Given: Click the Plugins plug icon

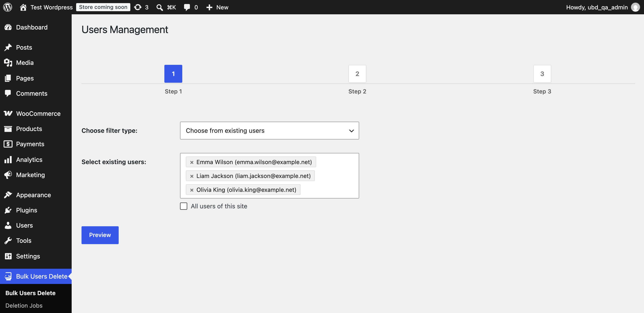Looking at the screenshot, I should [8, 210].
